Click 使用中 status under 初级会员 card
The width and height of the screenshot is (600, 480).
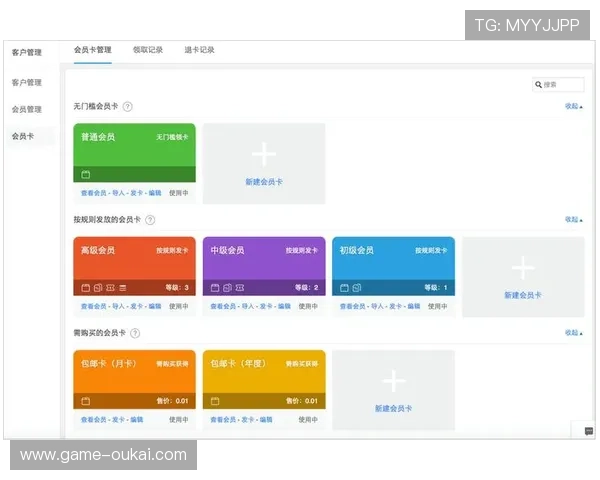tap(437, 306)
